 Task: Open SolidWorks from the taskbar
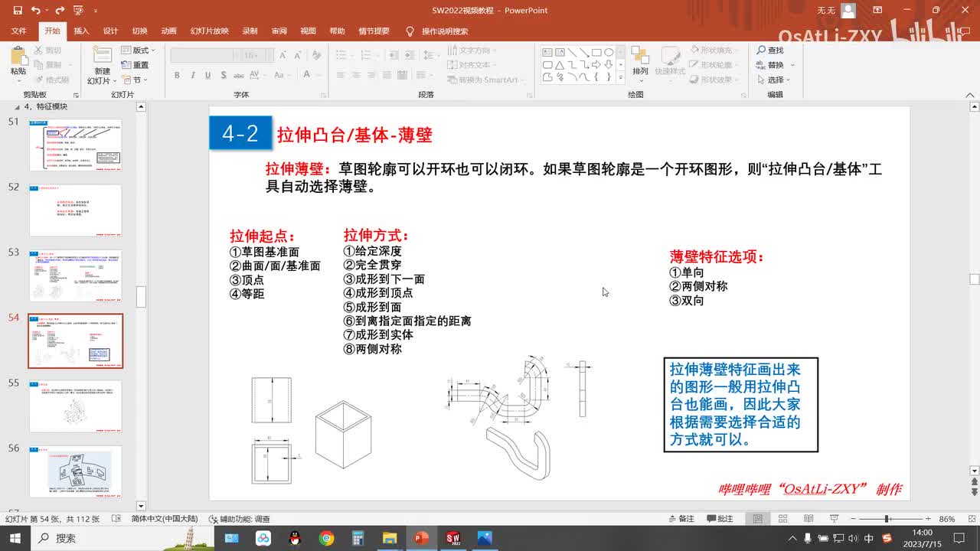click(x=452, y=538)
